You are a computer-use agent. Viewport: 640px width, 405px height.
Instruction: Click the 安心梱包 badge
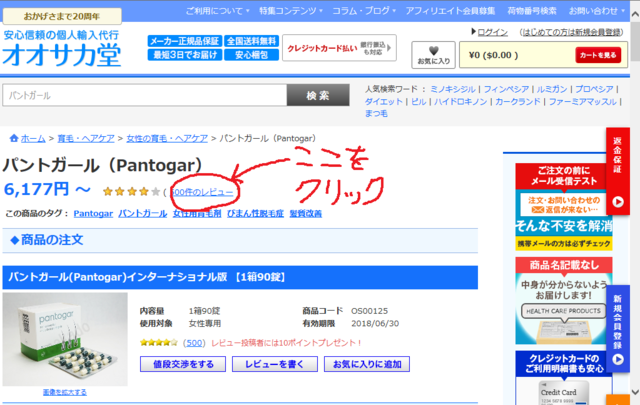(x=251, y=55)
